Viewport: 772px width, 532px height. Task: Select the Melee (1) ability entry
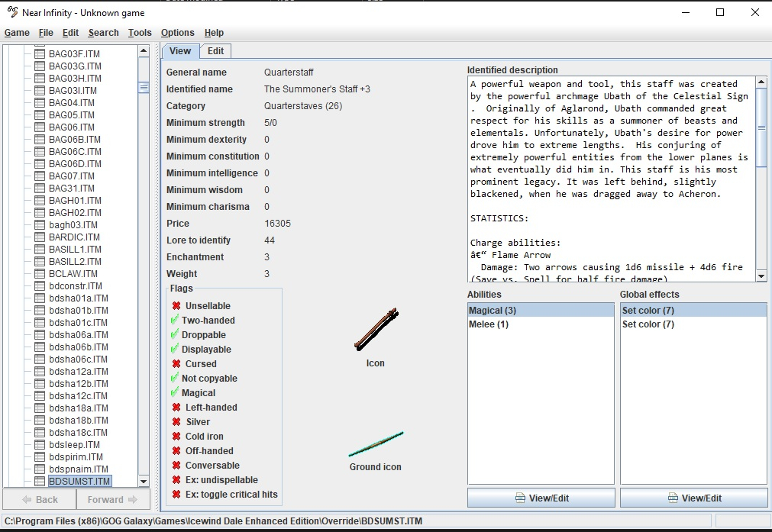[x=489, y=324]
